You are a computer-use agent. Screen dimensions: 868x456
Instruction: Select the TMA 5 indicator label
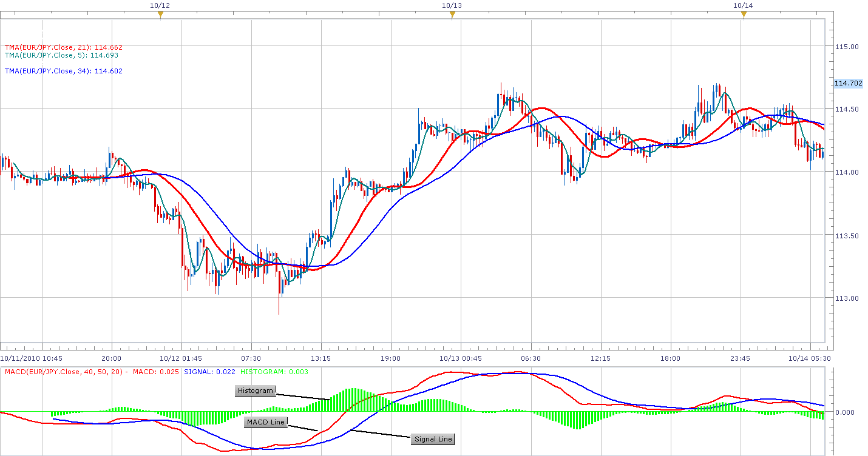click(61, 55)
